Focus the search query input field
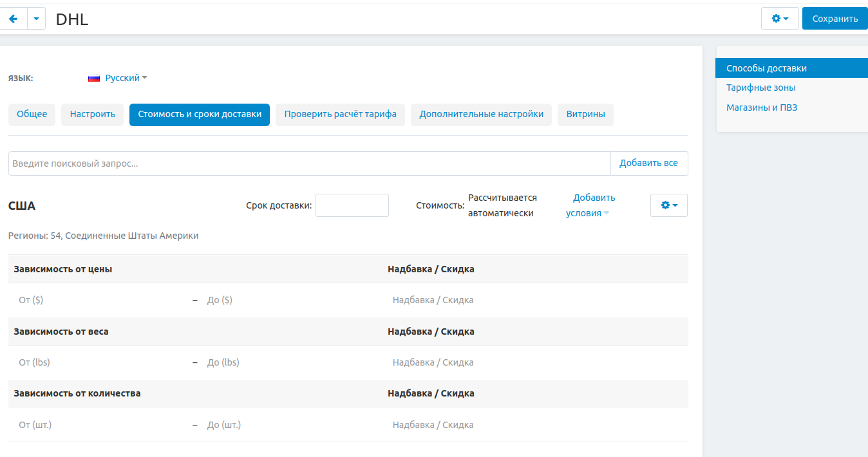The image size is (868, 457). coord(309,163)
